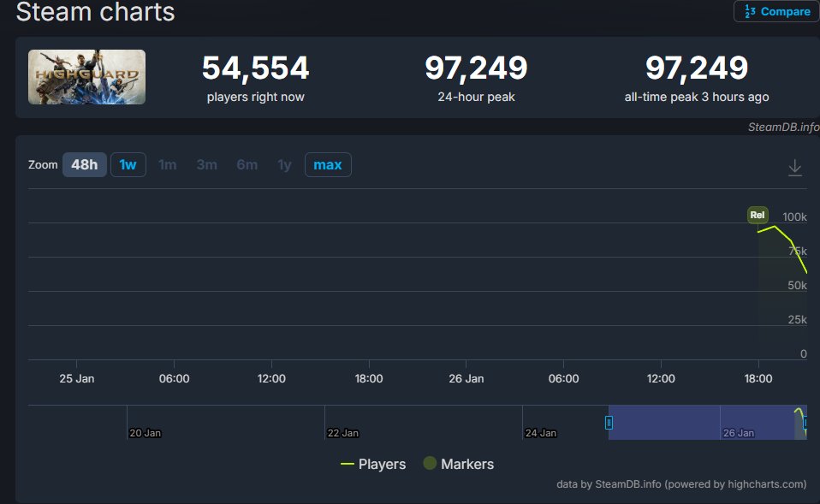The image size is (820, 504).
Task: Set chart zoom to 1y
Action: [284, 164]
